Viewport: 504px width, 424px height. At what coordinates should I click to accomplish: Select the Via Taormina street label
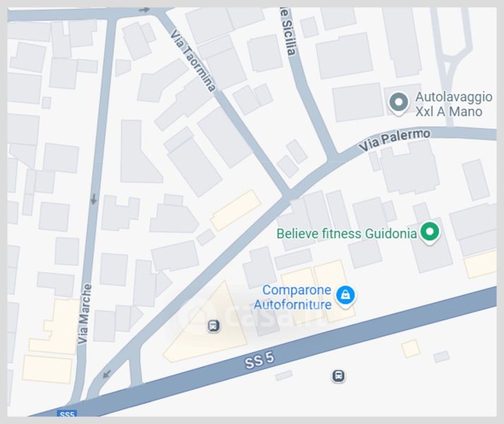tap(193, 61)
